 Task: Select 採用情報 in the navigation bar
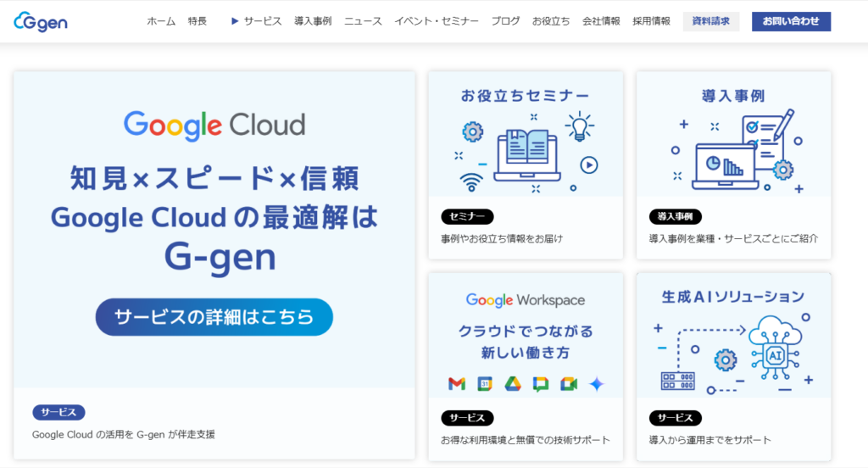651,21
